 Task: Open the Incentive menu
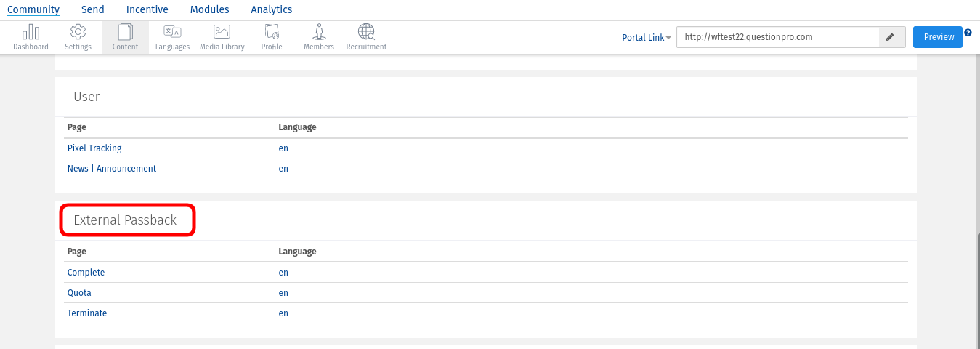(147, 9)
